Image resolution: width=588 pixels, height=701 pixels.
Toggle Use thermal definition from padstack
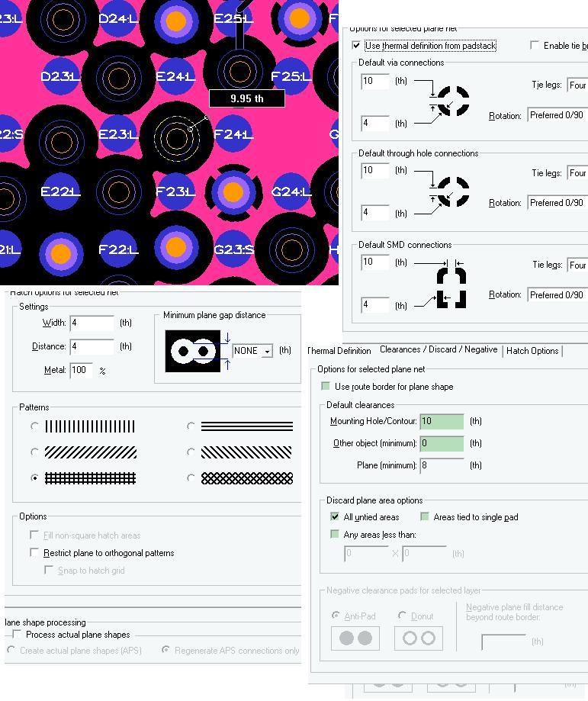(356, 45)
